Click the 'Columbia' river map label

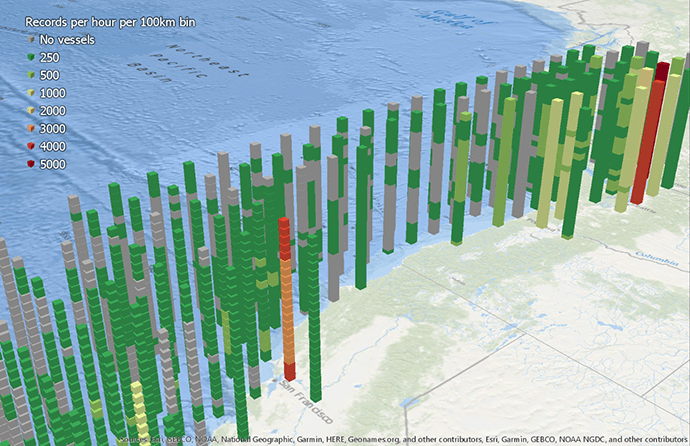point(657,258)
